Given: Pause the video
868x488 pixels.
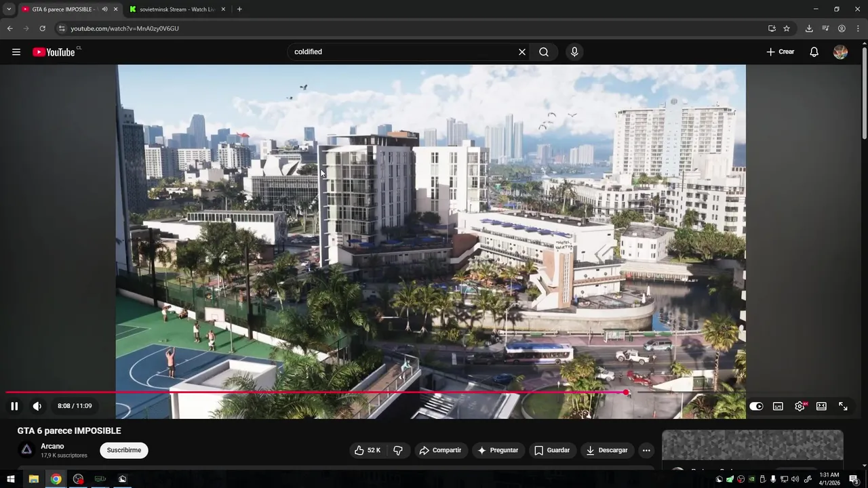Looking at the screenshot, I should 14,406.
